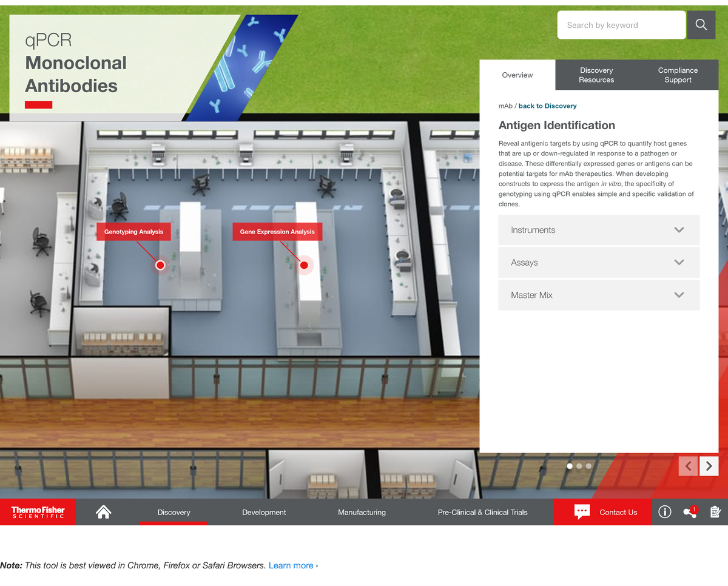Image resolution: width=728 pixels, height=586 pixels.
Task: Select the first carousel pagination dot
Action: point(570,466)
